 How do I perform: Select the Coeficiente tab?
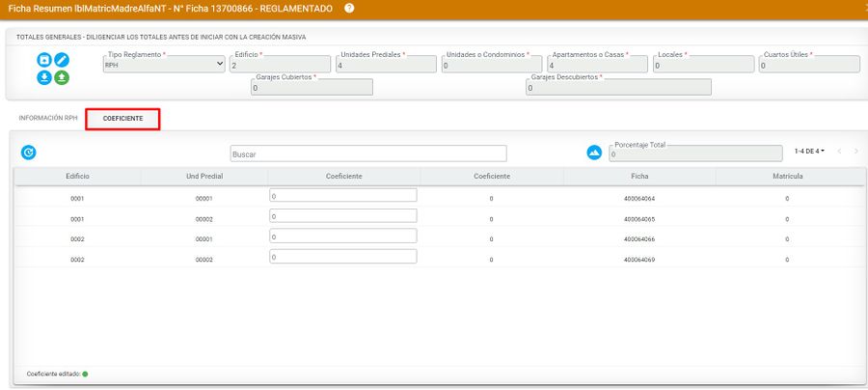[122, 119]
